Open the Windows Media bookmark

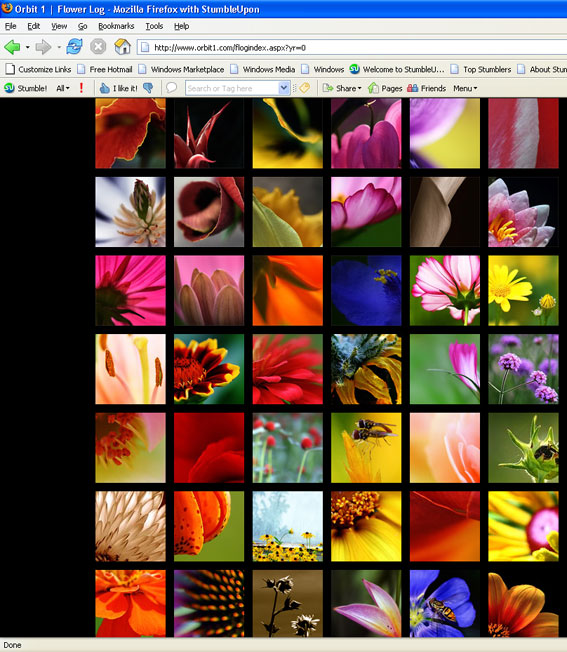click(263, 69)
